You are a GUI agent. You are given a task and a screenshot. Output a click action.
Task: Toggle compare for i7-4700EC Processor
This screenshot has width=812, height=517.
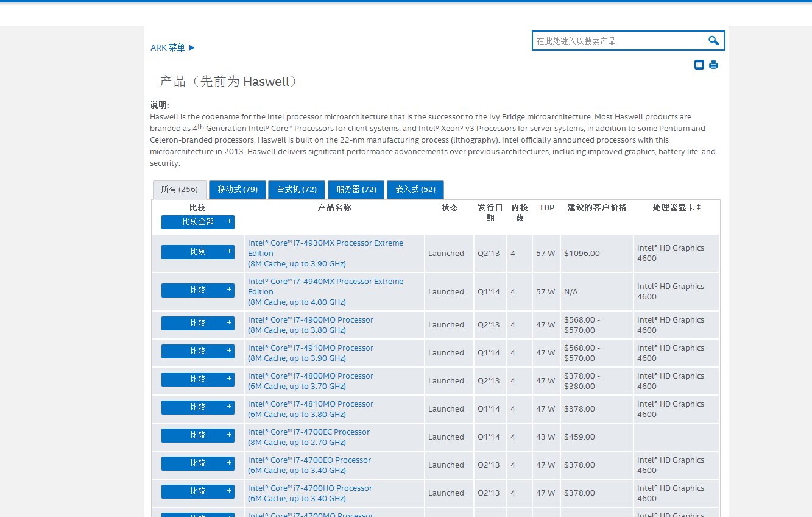coord(197,435)
